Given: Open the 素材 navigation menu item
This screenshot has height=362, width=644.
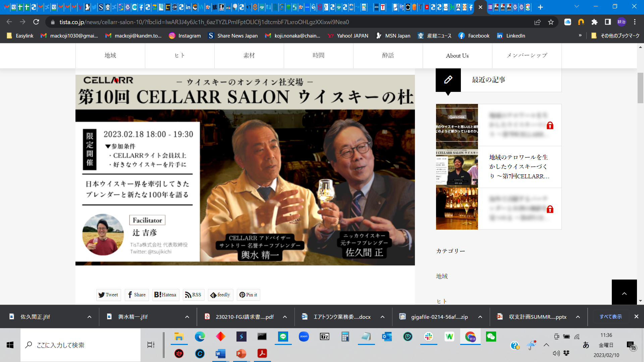Looking at the screenshot, I should click(x=249, y=56).
